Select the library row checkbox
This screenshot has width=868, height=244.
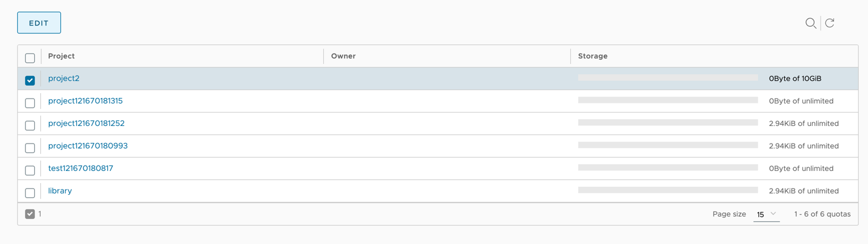point(30,193)
